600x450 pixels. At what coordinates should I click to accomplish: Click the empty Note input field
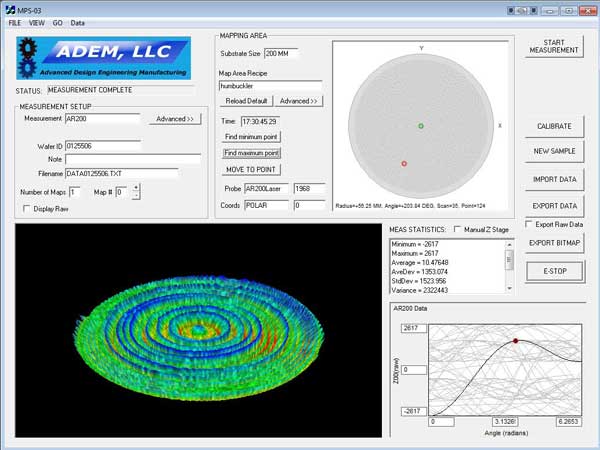point(133,159)
